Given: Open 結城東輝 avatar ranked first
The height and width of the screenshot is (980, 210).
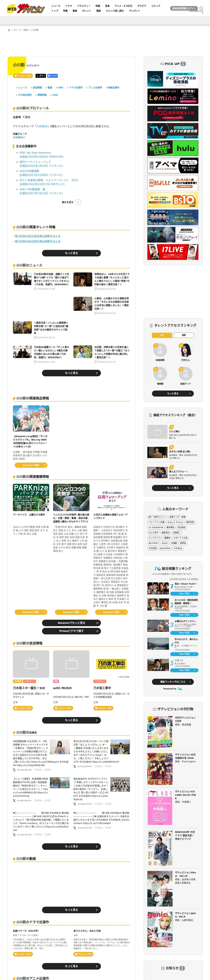Looking at the screenshot, I should click(x=160, y=350).
